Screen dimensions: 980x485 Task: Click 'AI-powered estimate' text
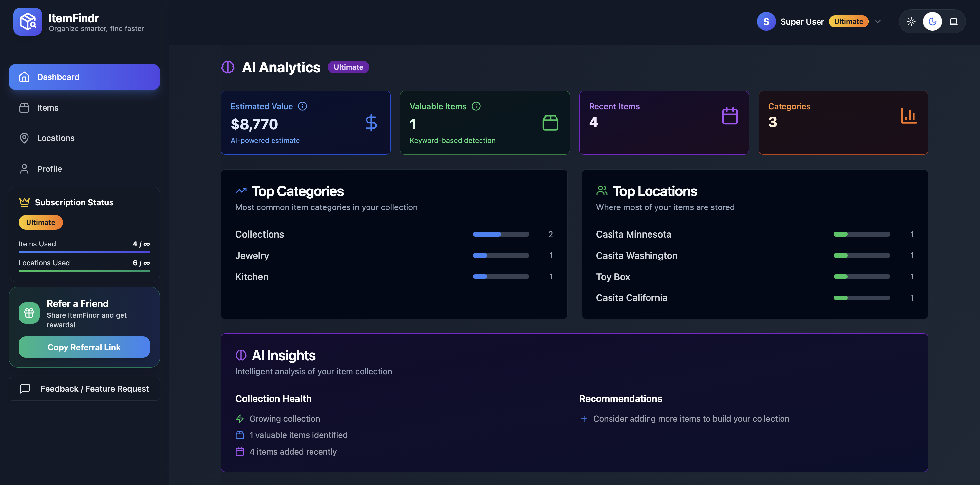click(265, 141)
